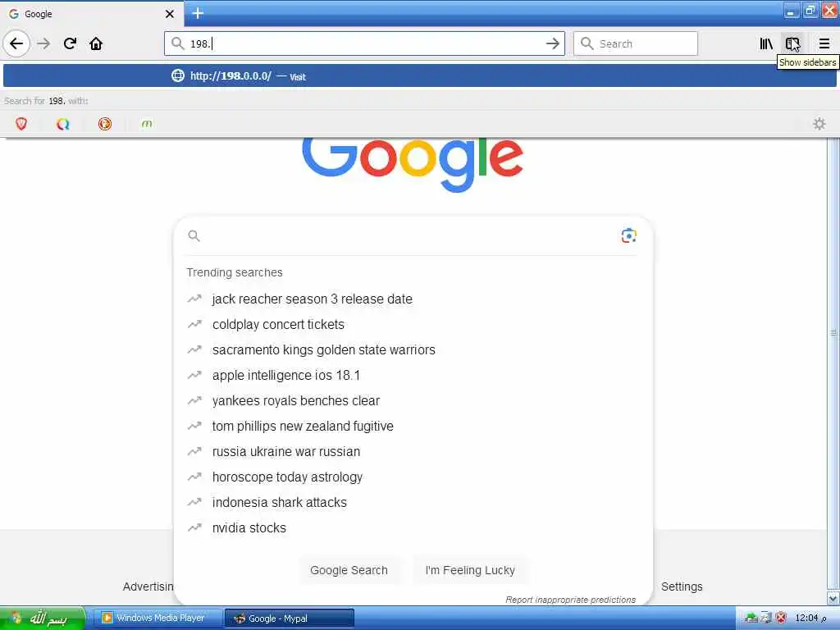The image size is (840, 630).
Task: Click I'm Feeling Lucky button
Action: pyautogui.click(x=470, y=570)
